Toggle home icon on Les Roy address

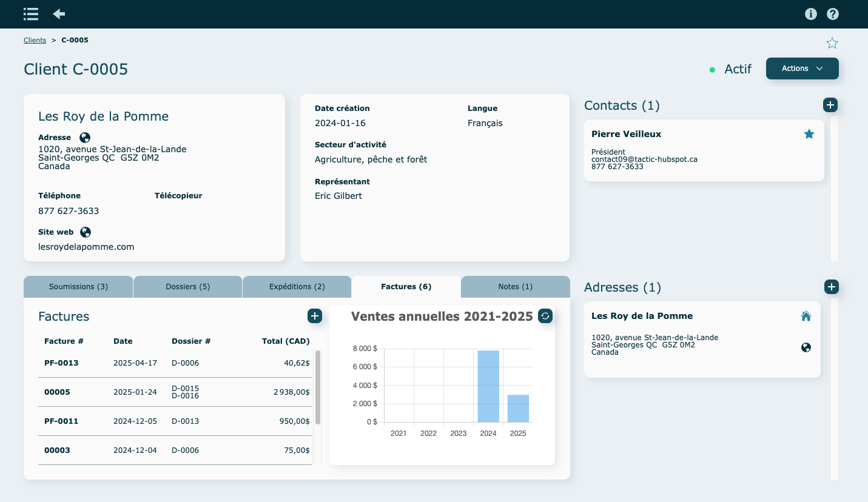point(806,316)
